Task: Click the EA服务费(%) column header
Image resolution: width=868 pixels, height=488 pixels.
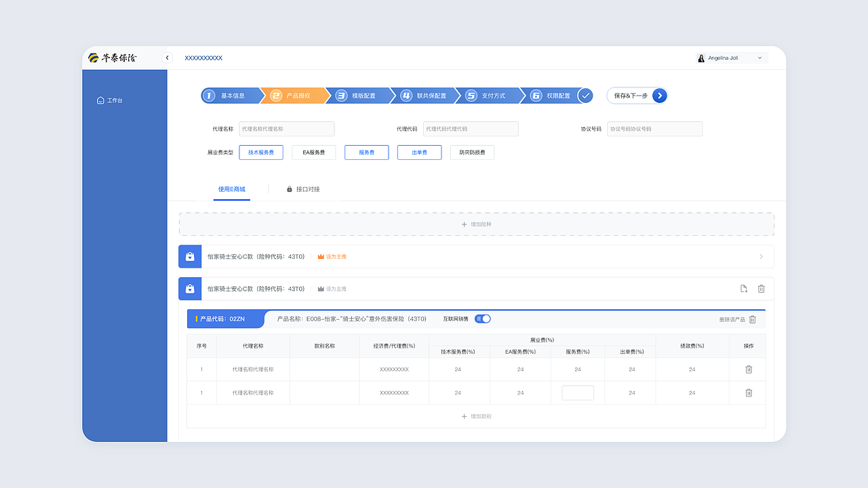Action: coord(520,351)
